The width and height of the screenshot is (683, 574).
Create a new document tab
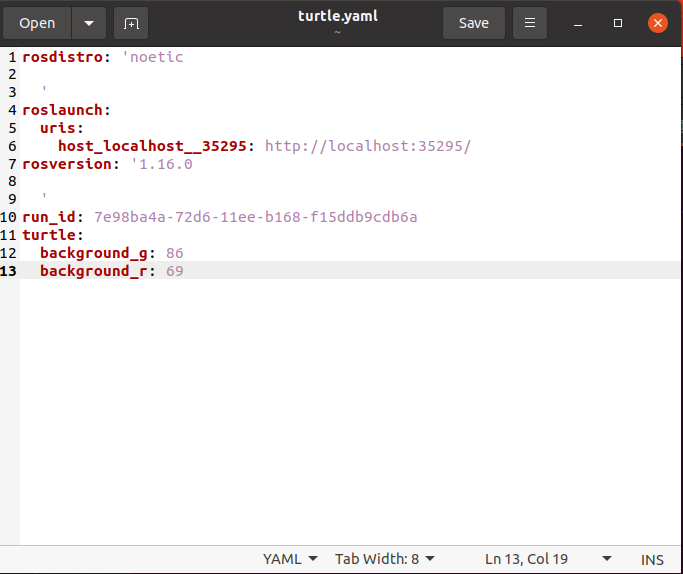pos(130,23)
